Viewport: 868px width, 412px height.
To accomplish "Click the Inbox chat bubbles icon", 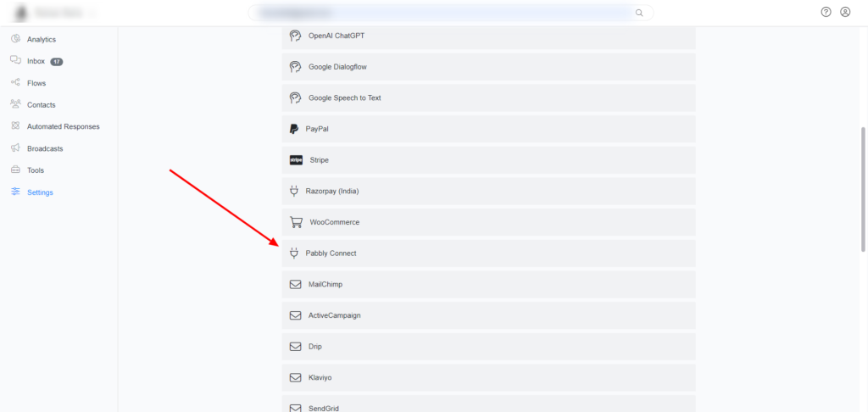I will (15, 60).
